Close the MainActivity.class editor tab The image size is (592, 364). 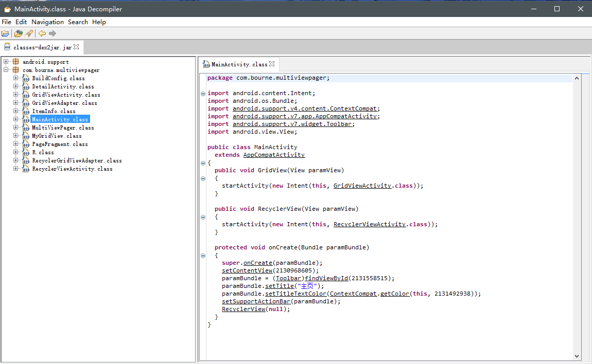click(x=272, y=64)
